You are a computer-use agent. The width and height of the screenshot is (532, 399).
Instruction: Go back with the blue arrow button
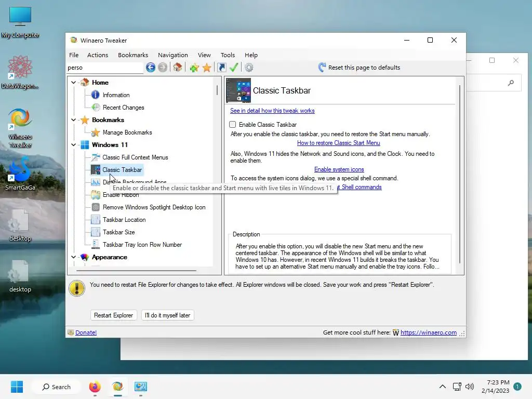[151, 67]
